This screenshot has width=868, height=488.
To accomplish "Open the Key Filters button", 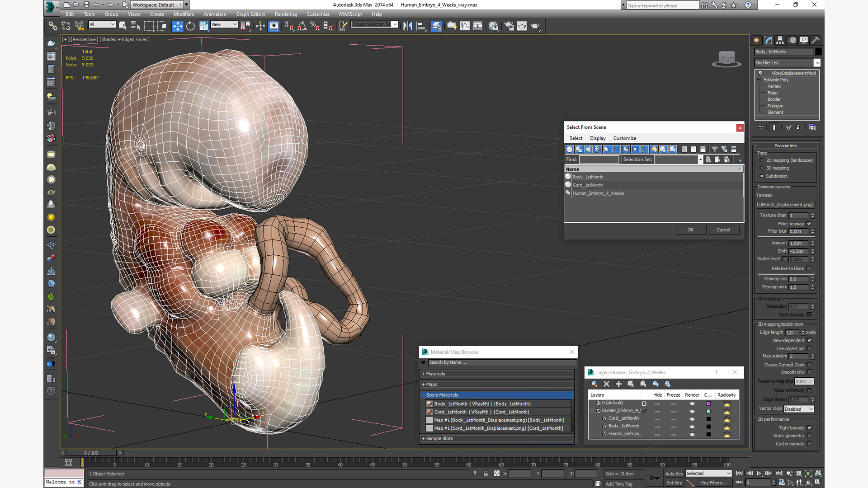I will point(713,483).
